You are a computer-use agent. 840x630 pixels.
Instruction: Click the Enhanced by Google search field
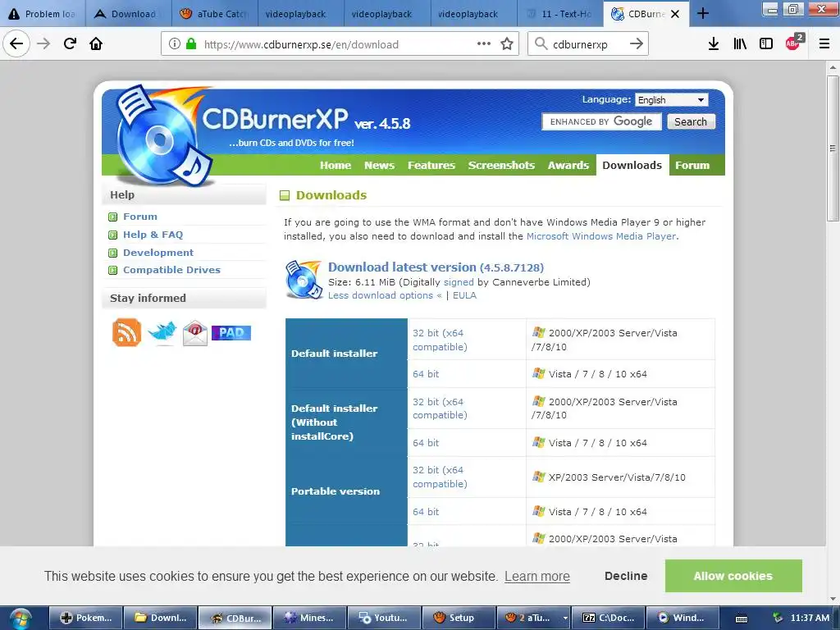click(601, 121)
